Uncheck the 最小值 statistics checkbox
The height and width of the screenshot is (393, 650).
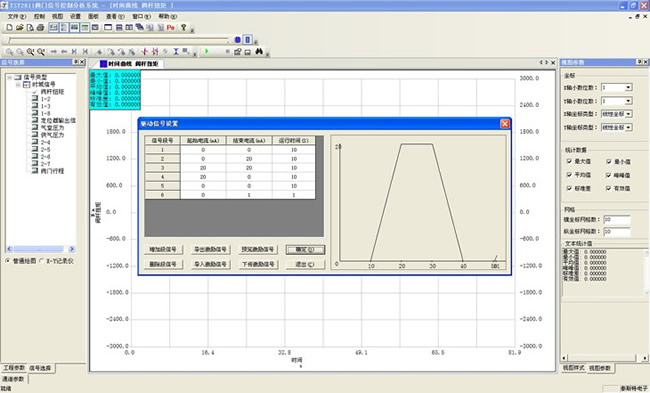609,162
